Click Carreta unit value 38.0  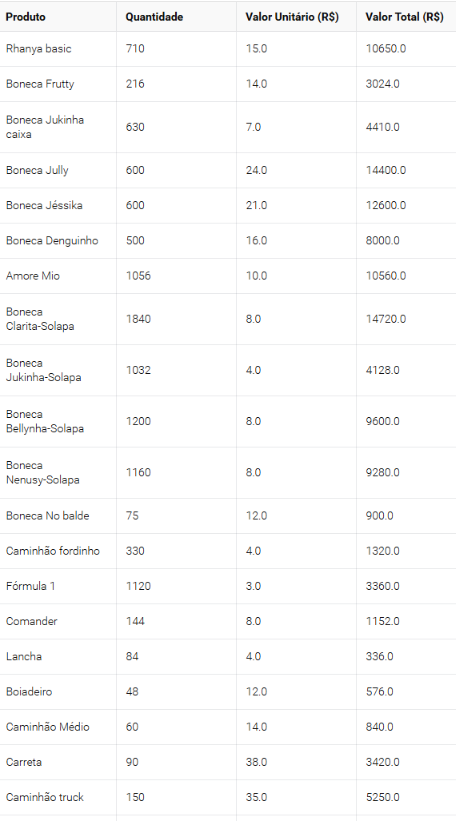(256, 762)
